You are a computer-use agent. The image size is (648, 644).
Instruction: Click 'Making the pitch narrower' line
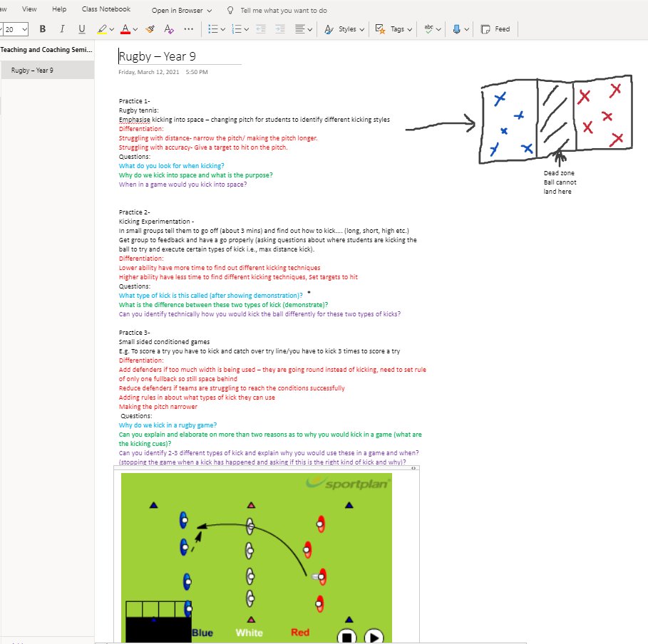pos(158,407)
